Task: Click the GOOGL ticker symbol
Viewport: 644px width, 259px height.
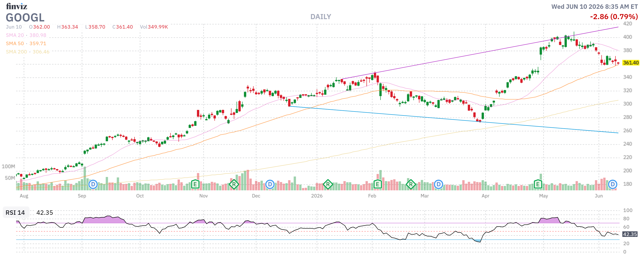Action: point(25,18)
